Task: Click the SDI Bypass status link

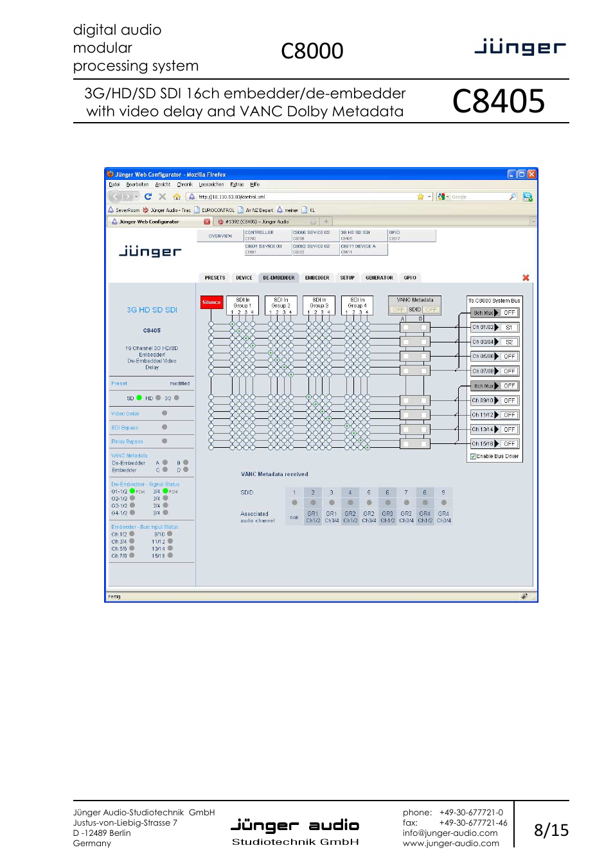Action: click(x=125, y=428)
